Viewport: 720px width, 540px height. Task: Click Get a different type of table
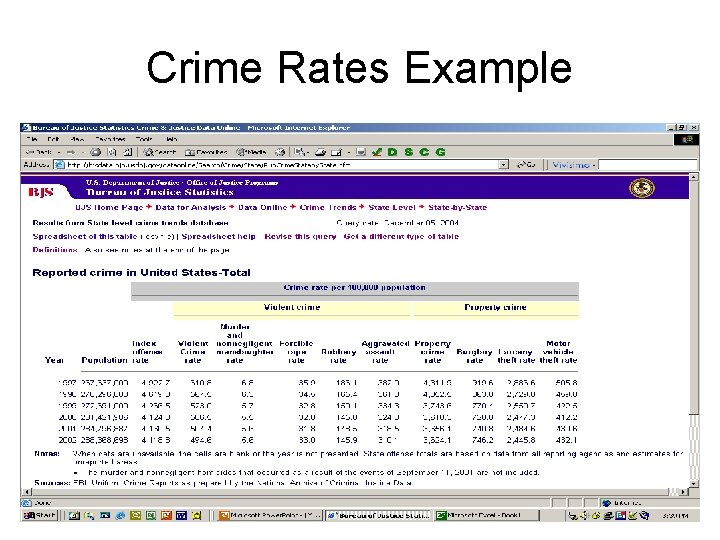click(x=401, y=236)
